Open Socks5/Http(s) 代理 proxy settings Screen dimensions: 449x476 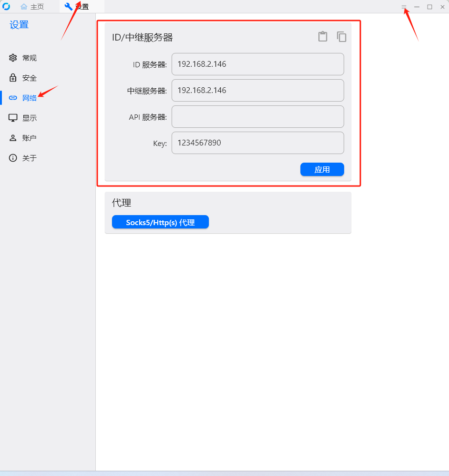click(160, 222)
